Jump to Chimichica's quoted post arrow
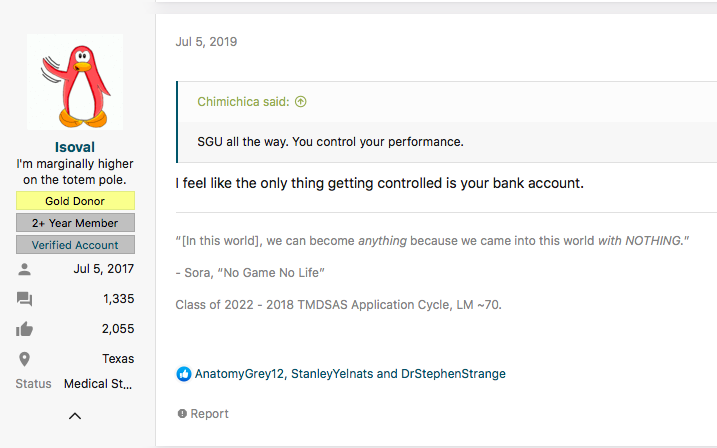This screenshot has height=448, width=717. coord(300,102)
